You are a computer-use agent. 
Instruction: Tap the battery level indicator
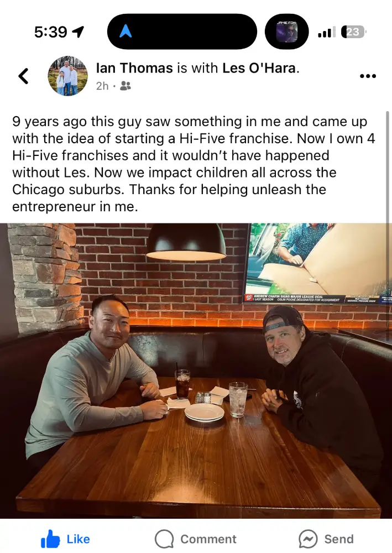point(353,32)
